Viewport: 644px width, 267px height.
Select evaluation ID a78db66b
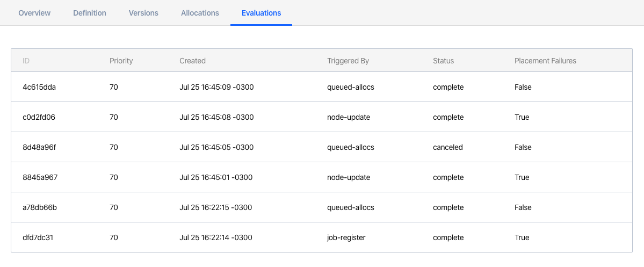click(x=39, y=207)
